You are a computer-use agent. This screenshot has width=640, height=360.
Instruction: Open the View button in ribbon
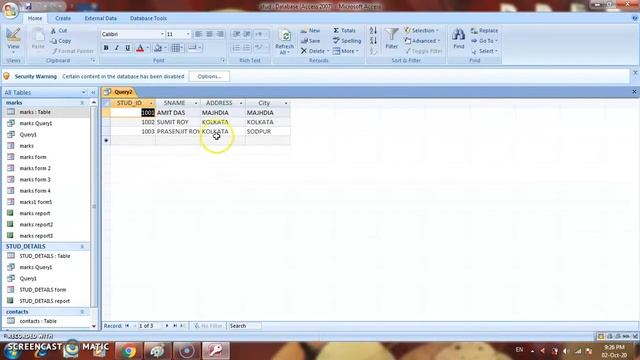13,40
